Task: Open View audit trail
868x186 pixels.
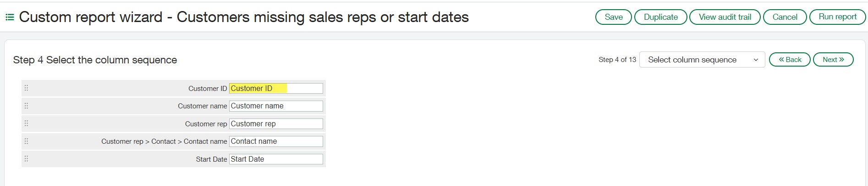Action: 725,17
